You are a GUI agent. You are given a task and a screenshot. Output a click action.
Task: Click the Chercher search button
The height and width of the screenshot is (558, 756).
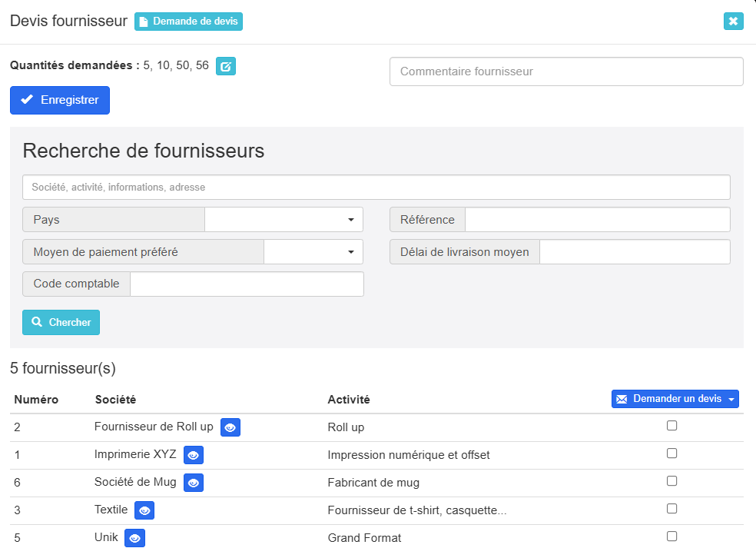click(x=61, y=323)
